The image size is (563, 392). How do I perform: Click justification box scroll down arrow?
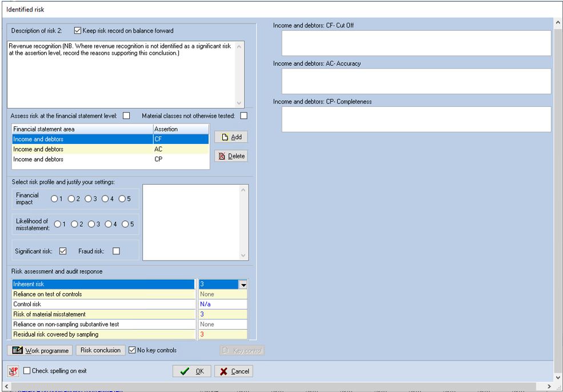[x=243, y=255]
